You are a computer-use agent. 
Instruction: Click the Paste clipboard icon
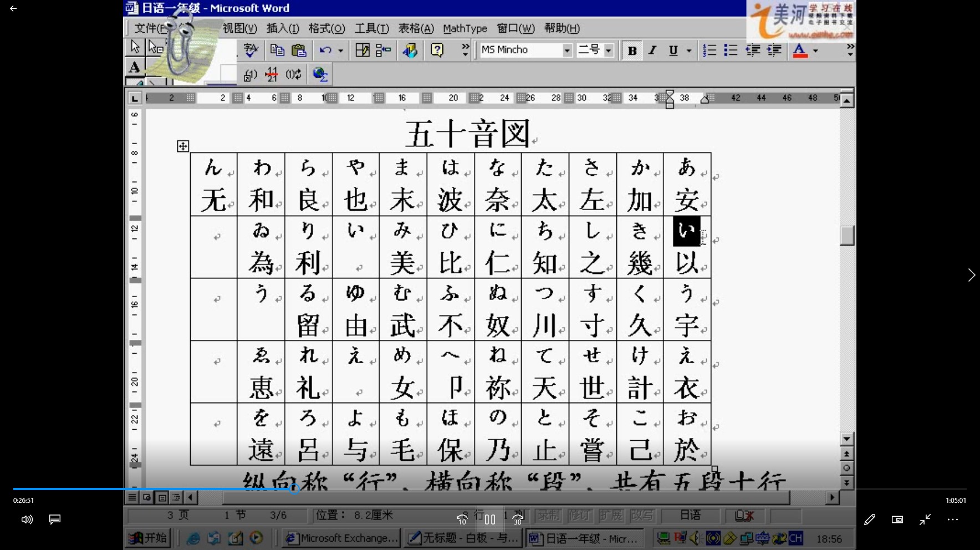[299, 50]
